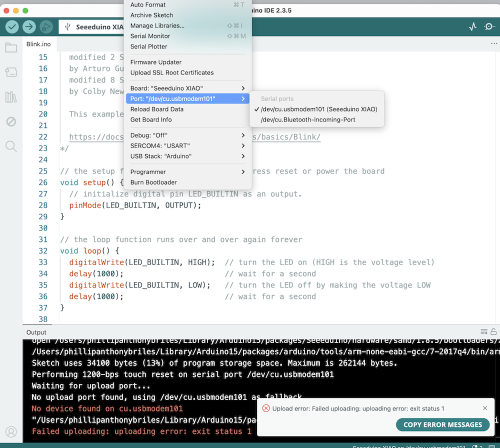Open the Sketchbook folder icon in sidebar
Image resolution: width=500 pixels, height=448 pixels.
click(x=11, y=48)
